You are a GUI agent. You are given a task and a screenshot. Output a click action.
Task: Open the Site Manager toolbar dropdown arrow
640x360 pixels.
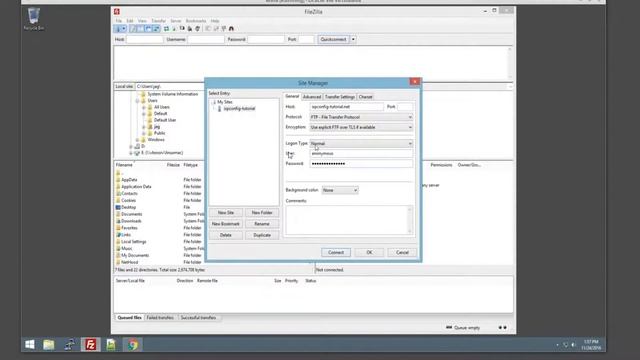[x=124, y=29]
